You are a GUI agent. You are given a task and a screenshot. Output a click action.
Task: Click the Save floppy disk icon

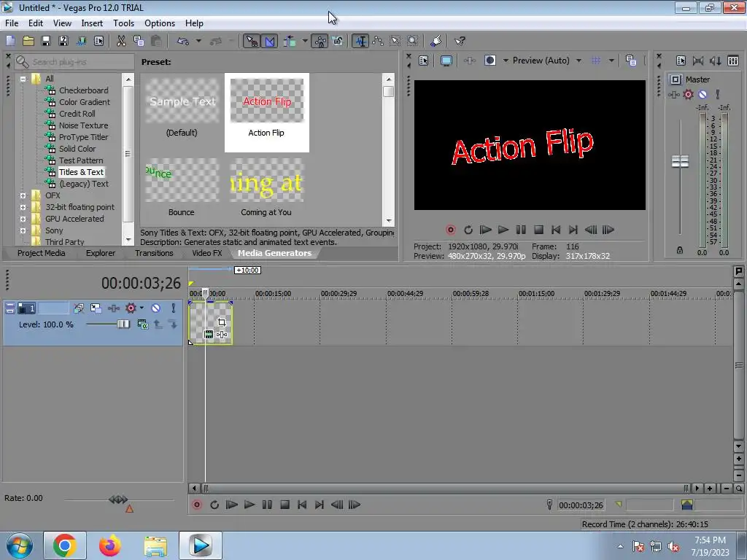[x=46, y=42]
